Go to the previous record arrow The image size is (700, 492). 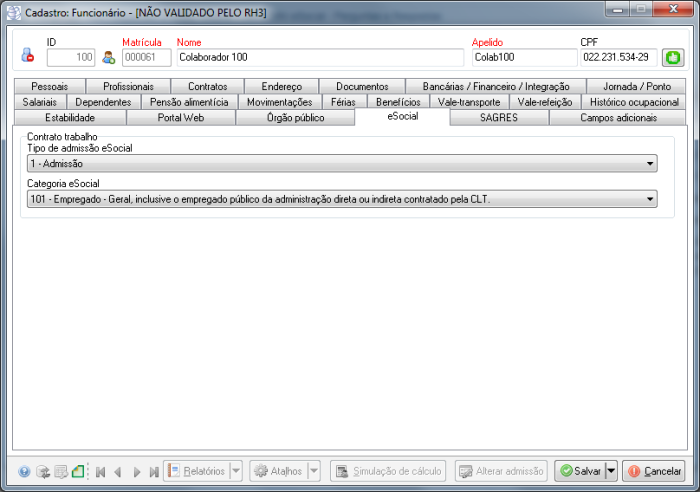pyautogui.click(x=118, y=471)
